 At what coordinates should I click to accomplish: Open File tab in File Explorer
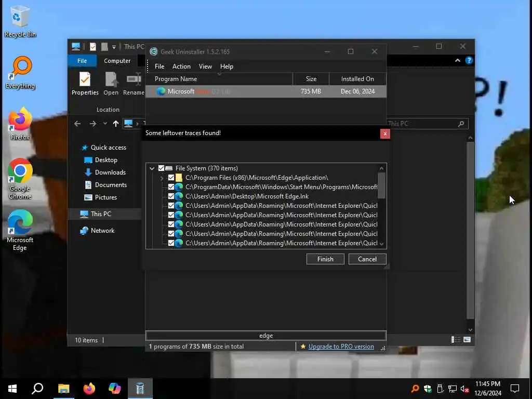[x=82, y=61]
